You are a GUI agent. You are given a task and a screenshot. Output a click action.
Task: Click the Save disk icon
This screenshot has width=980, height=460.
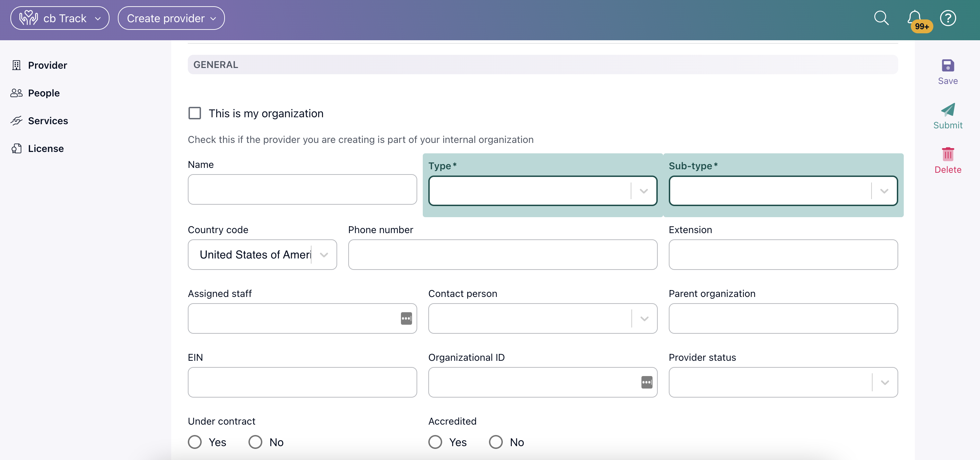pos(948,66)
